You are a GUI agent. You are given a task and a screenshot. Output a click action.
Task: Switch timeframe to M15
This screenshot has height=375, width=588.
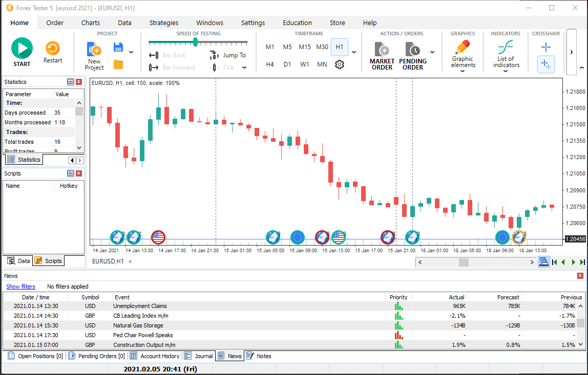pyautogui.click(x=305, y=47)
